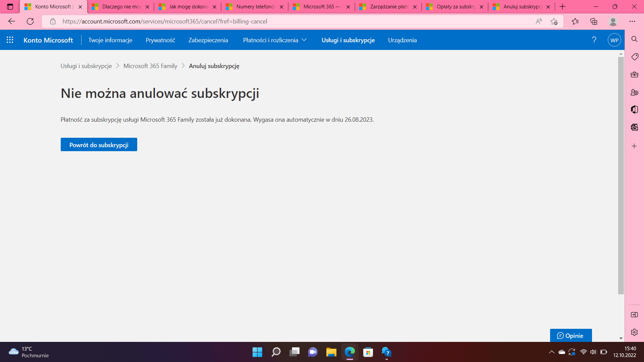Screen dimensions: 644x362
Task: Expand Płatności i rozliczenia dropdown
Action: pos(275,40)
